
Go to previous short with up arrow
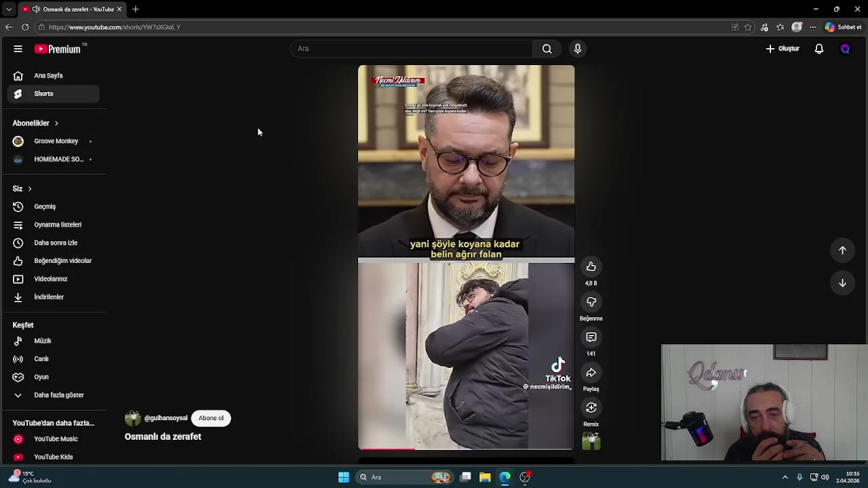click(x=842, y=250)
